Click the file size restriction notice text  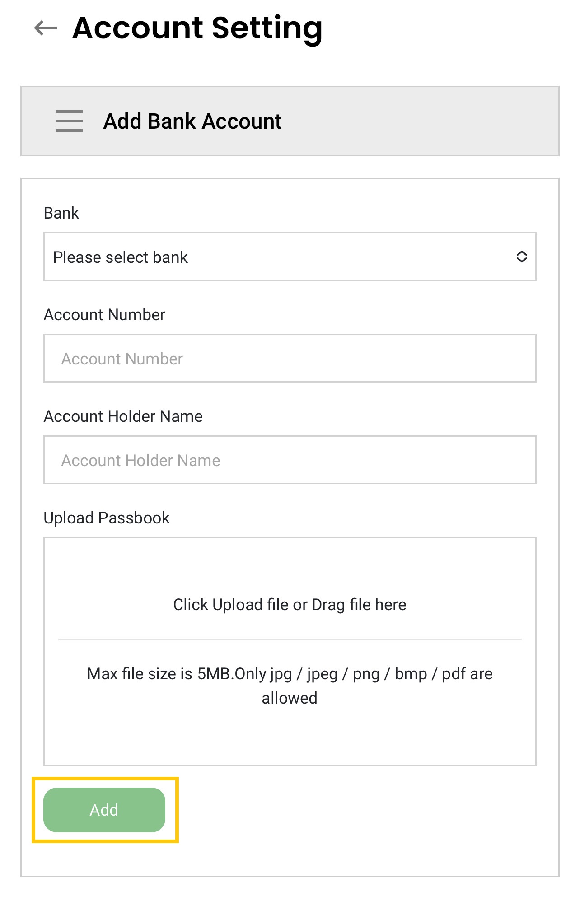point(289,685)
